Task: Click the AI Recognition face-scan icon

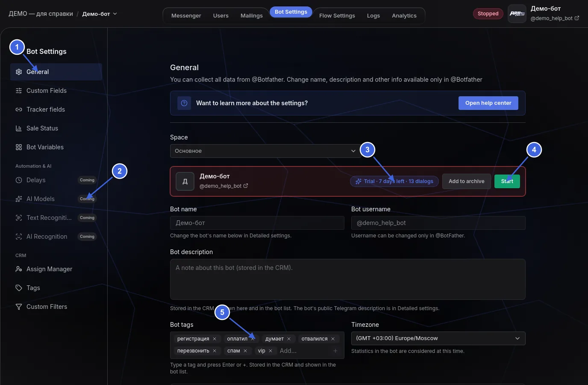Action: [x=19, y=237]
